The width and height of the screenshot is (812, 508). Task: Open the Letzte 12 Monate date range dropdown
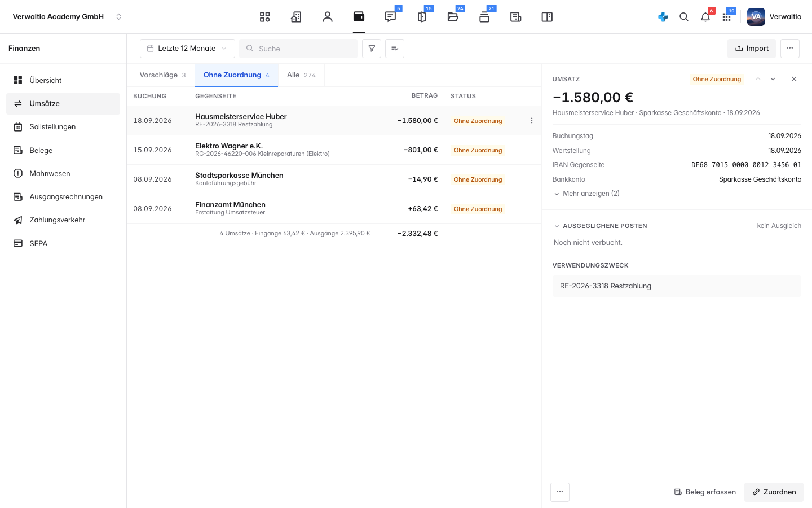pos(187,49)
